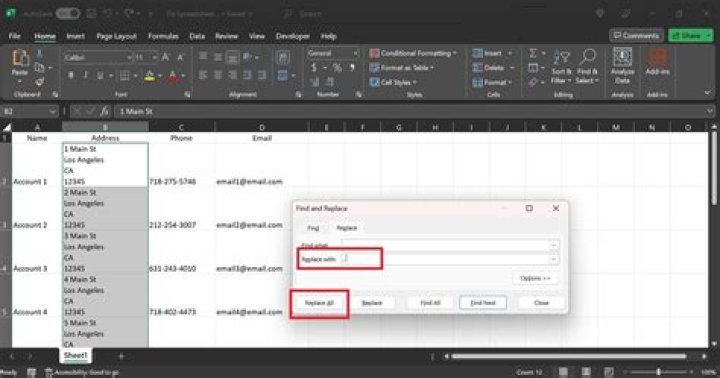Open the File menu
The width and height of the screenshot is (720, 378).
click(x=14, y=36)
